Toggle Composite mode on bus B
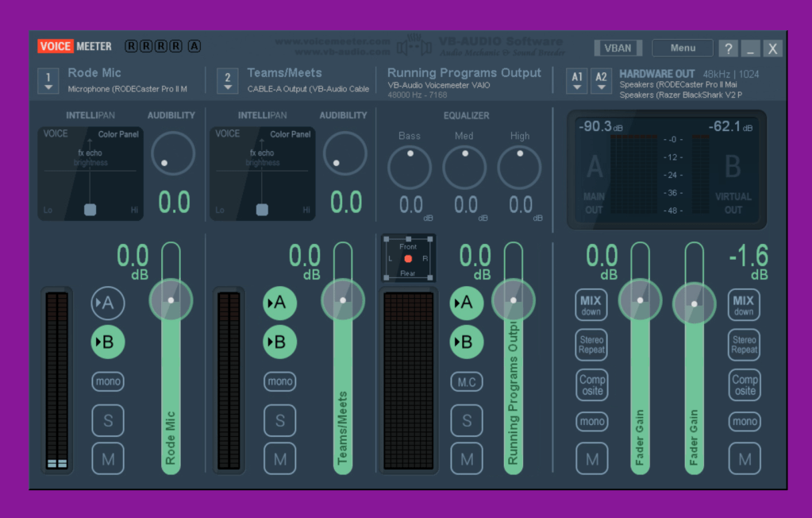The height and width of the screenshot is (518, 812). tap(745, 385)
